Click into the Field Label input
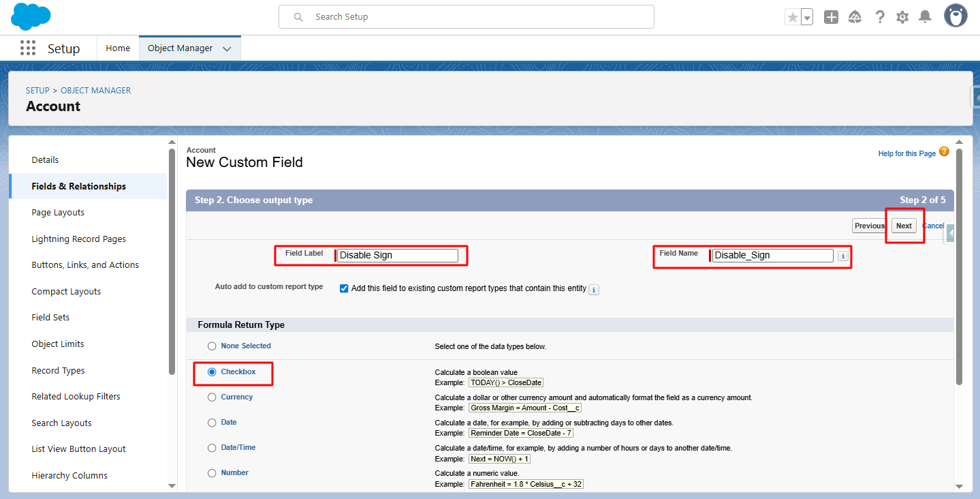This screenshot has width=980, height=499. (x=398, y=256)
